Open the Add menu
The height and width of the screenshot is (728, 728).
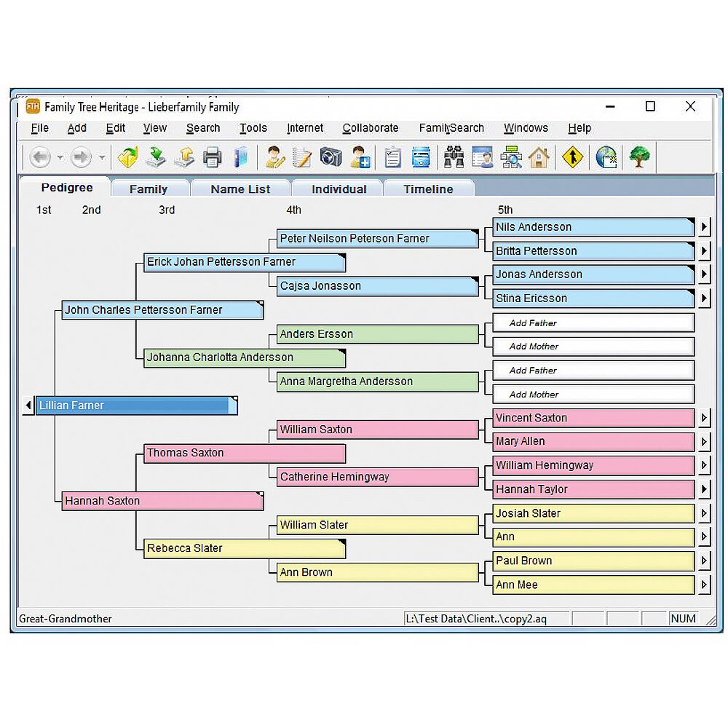point(77,127)
